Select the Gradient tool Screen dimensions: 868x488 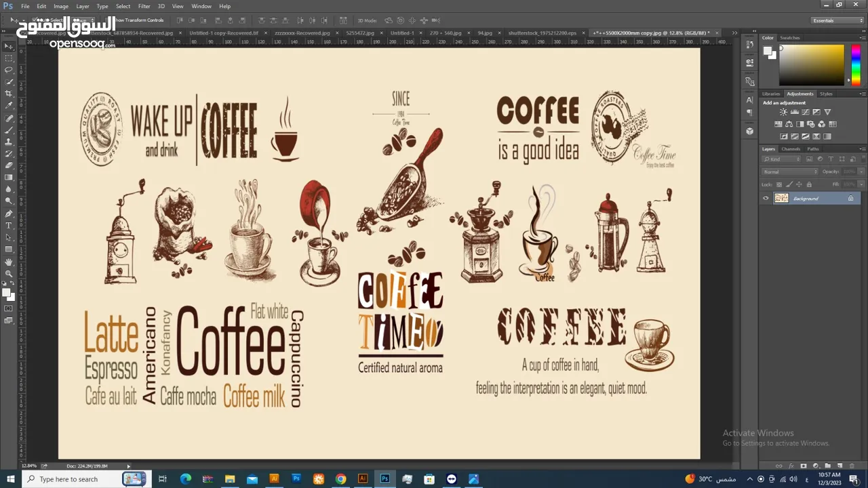(9, 178)
